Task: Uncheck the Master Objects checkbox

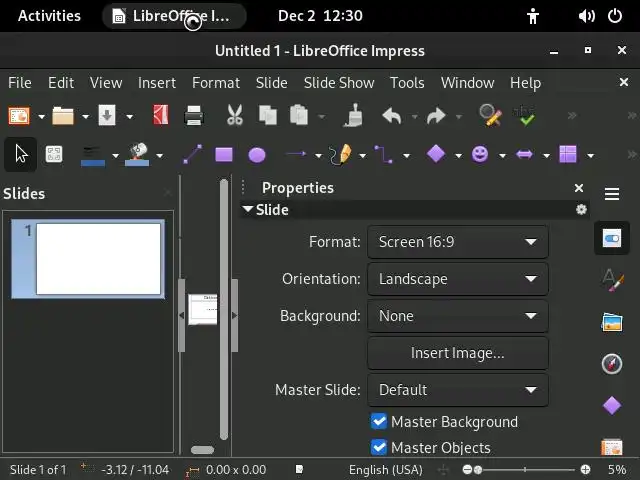Action: point(379,447)
